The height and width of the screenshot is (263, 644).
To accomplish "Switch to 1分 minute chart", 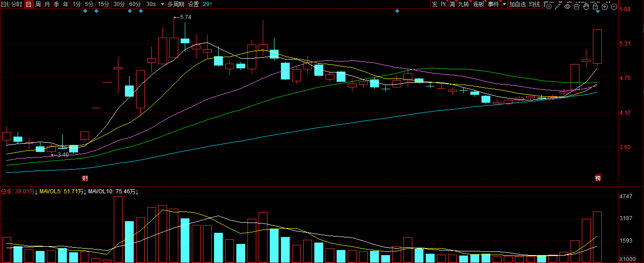I will [77, 4].
